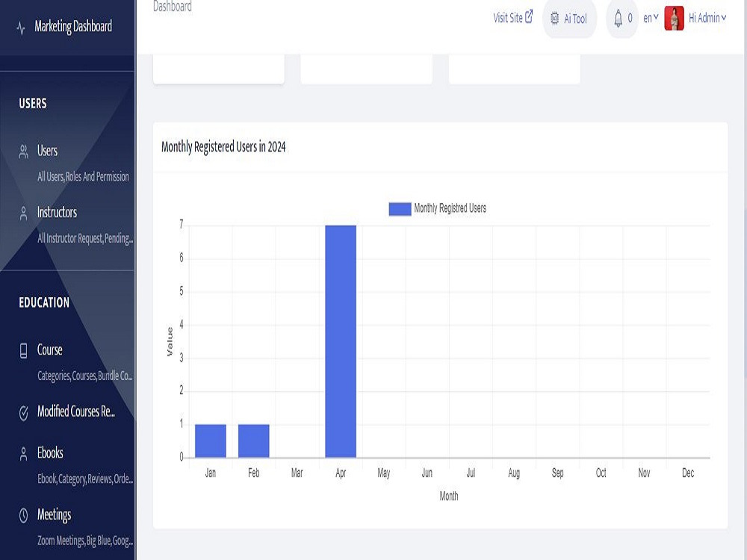This screenshot has height=560, width=747.
Task: Toggle Monthly Registred Users legend swatch
Action: pos(400,209)
